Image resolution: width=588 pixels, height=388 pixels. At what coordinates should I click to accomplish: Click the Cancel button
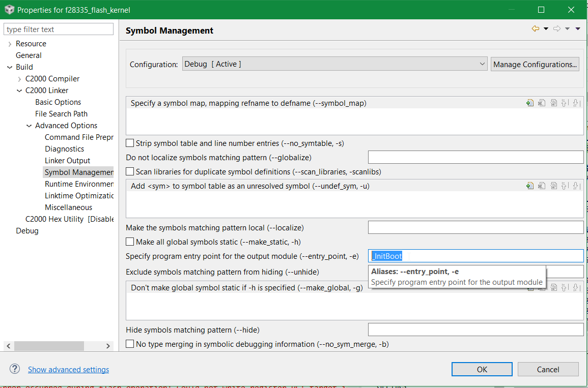tap(548, 369)
